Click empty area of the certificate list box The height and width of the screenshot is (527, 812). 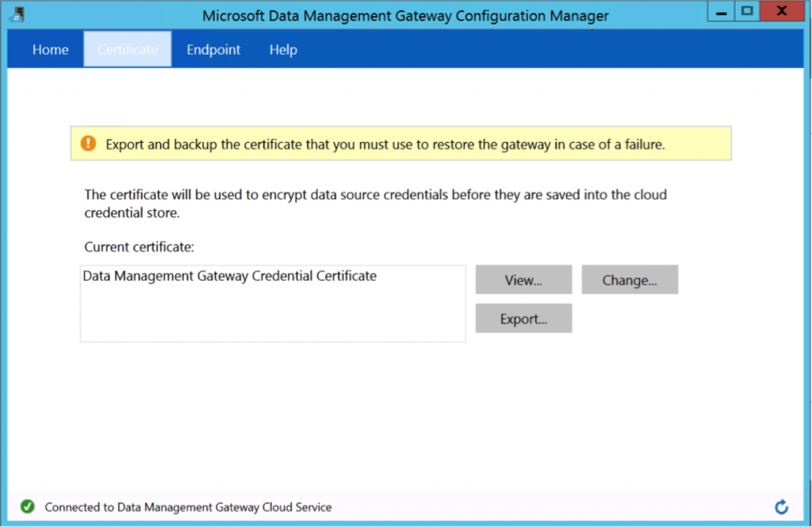pyautogui.click(x=272, y=317)
